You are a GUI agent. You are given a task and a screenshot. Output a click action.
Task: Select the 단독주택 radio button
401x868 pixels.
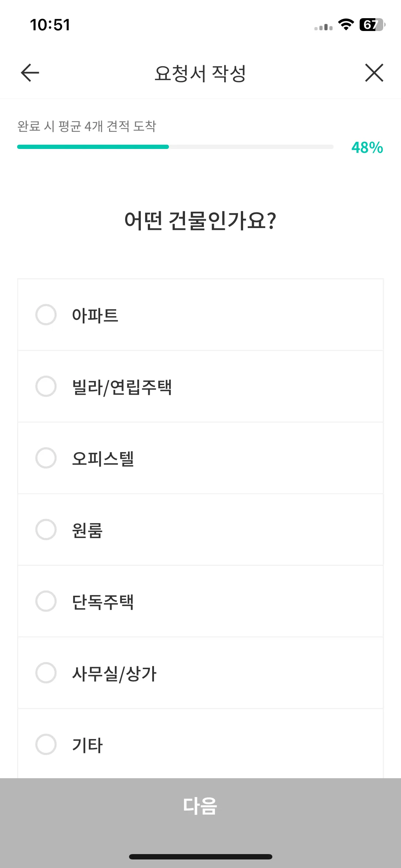[x=46, y=601]
